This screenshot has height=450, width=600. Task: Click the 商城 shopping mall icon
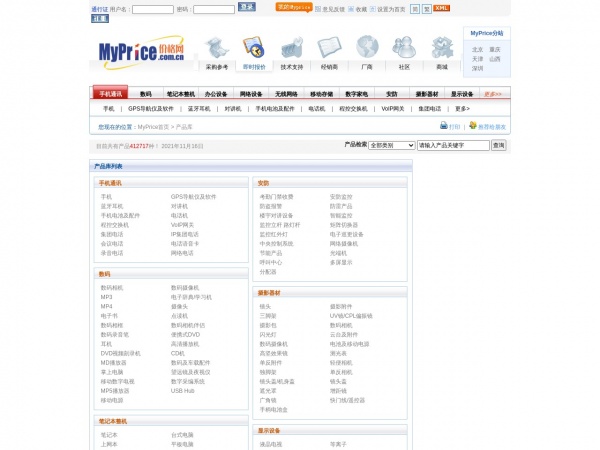point(441,47)
